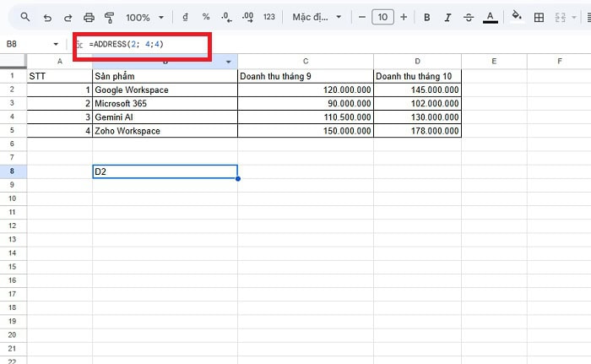Print the spreadsheet
591x364 pixels.
click(x=89, y=18)
